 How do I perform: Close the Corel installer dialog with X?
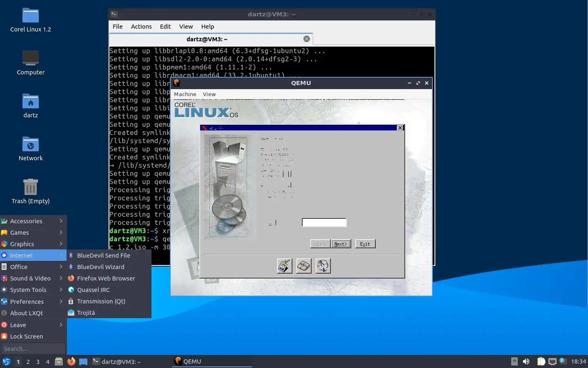[400, 128]
